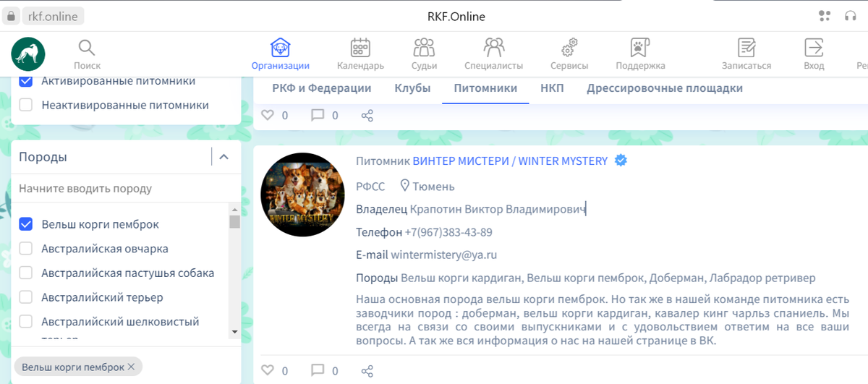The height and width of the screenshot is (384, 868).
Task: Collapse the Породы panel chevron
Action: (224, 157)
